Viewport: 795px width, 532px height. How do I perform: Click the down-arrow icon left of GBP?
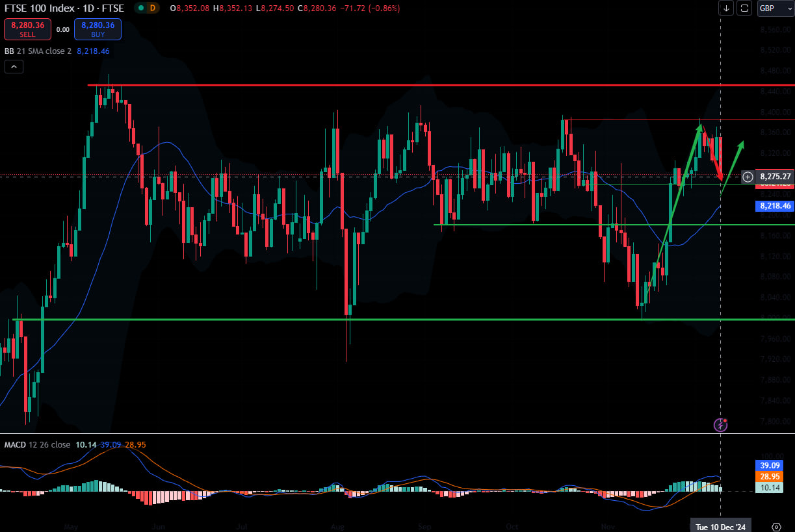click(726, 8)
